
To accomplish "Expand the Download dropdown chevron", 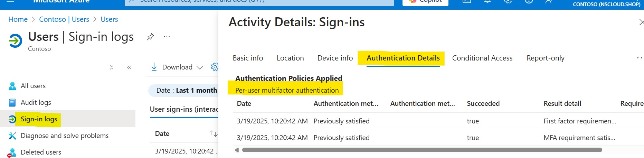I will click(x=199, y=67).
